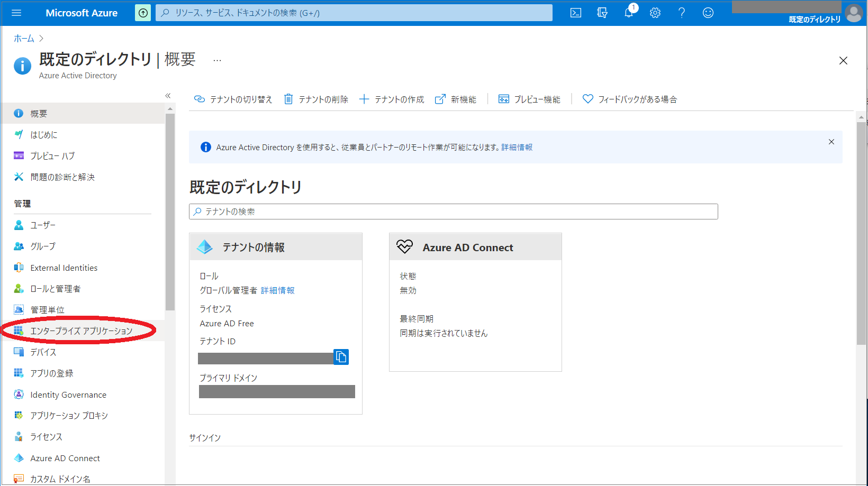This screenshot has width=868, height=486.
Task: Copy the tenant ID to clipboard
Action: tap(341, 357)
